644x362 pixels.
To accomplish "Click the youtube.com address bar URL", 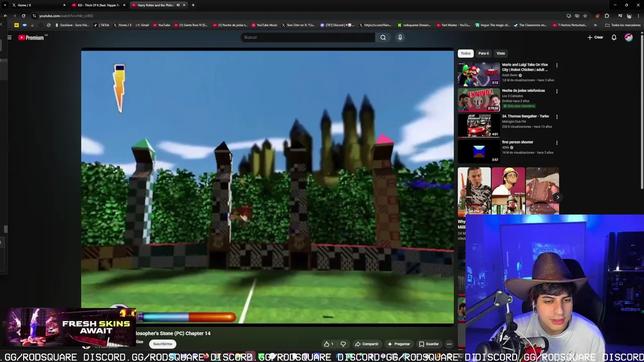I will pyautogui.click(x=66, y=16).
